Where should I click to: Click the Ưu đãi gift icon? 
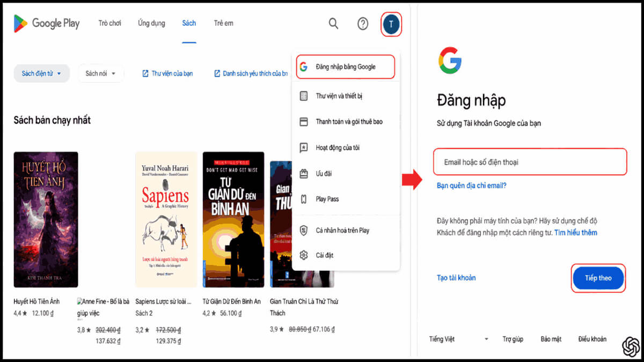(x=304, y=173)
